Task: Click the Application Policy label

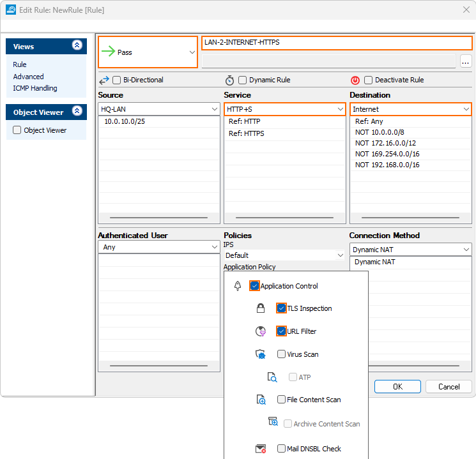Action: 250,267
